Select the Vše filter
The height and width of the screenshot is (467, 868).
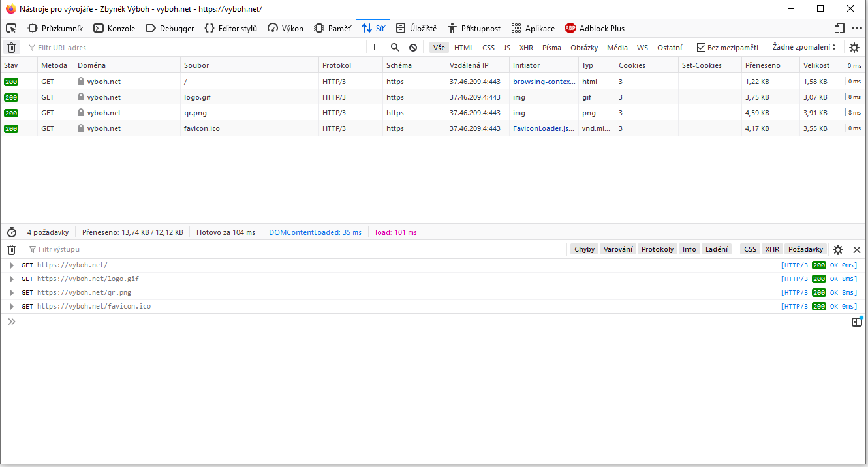439,48
